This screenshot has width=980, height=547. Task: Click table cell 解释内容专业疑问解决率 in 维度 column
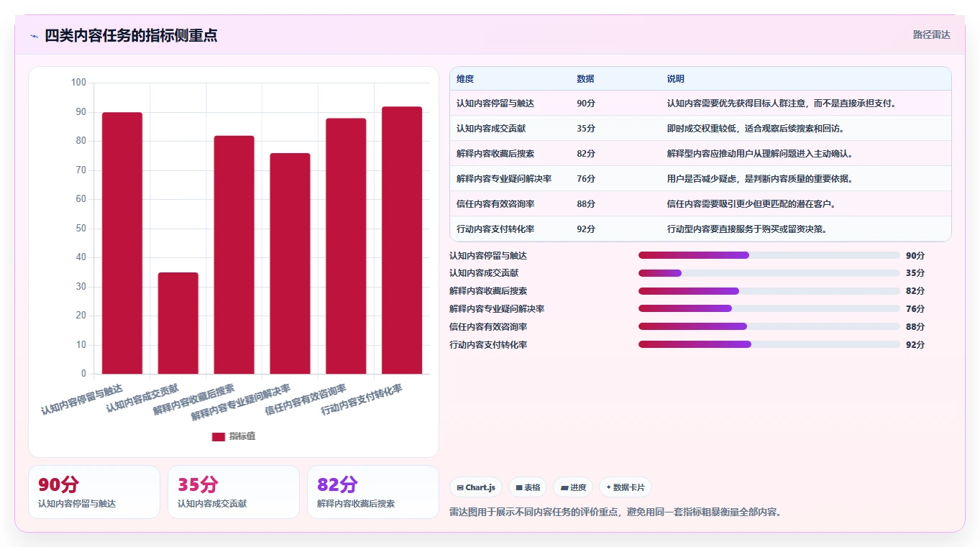504,179
